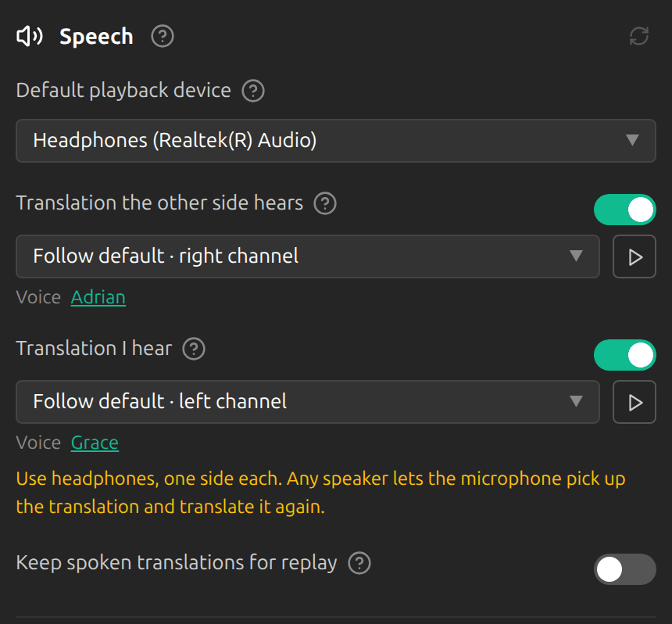Open help for Translation the other side hears
Screen dimensions: 672x624
[325, 203]
